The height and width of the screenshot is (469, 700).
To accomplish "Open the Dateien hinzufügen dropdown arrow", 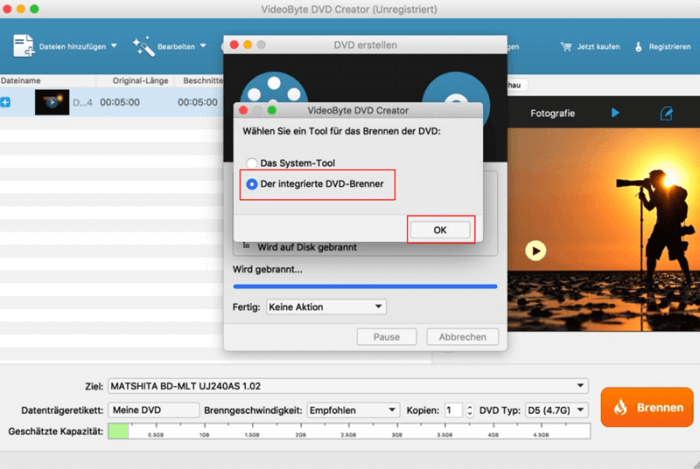I will [x=114, y=46].
